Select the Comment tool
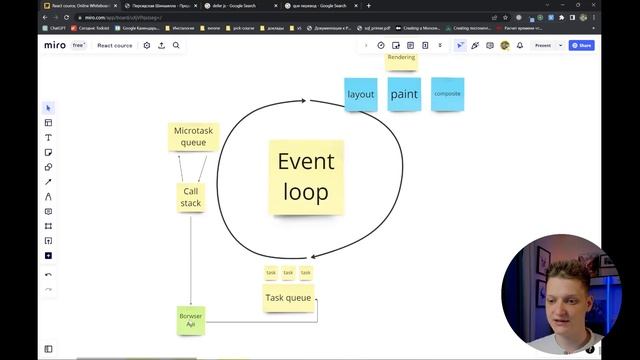640x360 pixels. tap(49, 211)
